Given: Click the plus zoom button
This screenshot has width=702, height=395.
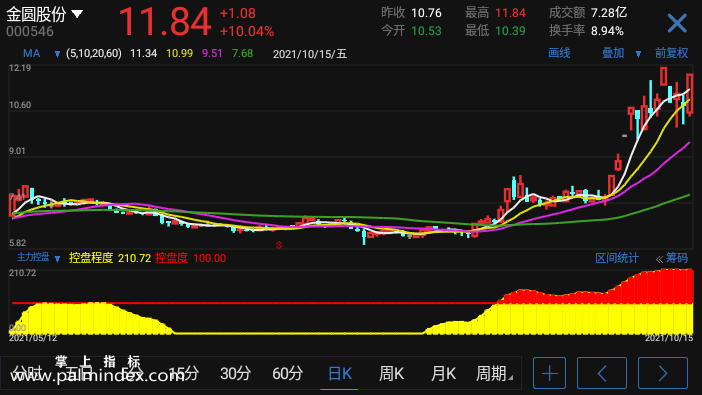Looking at the screenshot, I should (549, 373).
